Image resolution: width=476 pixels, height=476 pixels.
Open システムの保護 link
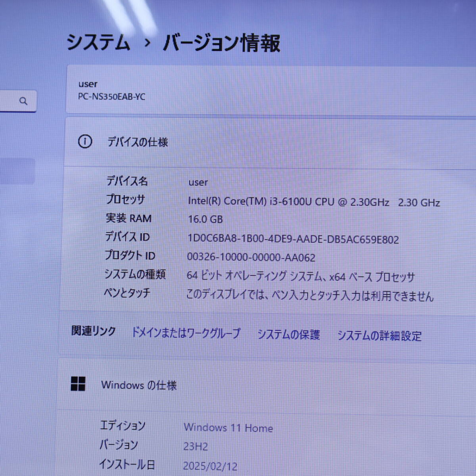tap(288, 334)
